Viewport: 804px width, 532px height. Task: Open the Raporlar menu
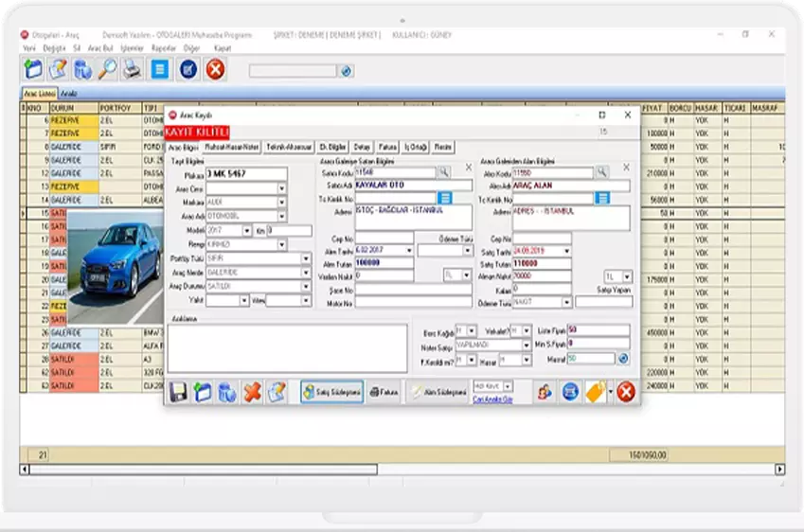(x=163, y=46)
